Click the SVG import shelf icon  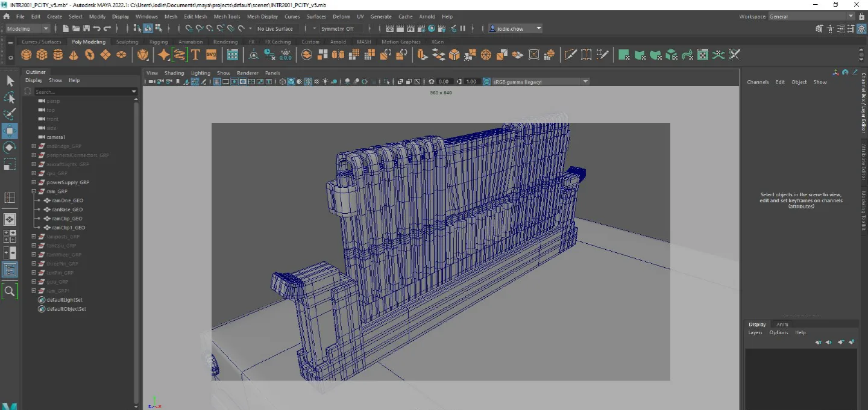211,55
